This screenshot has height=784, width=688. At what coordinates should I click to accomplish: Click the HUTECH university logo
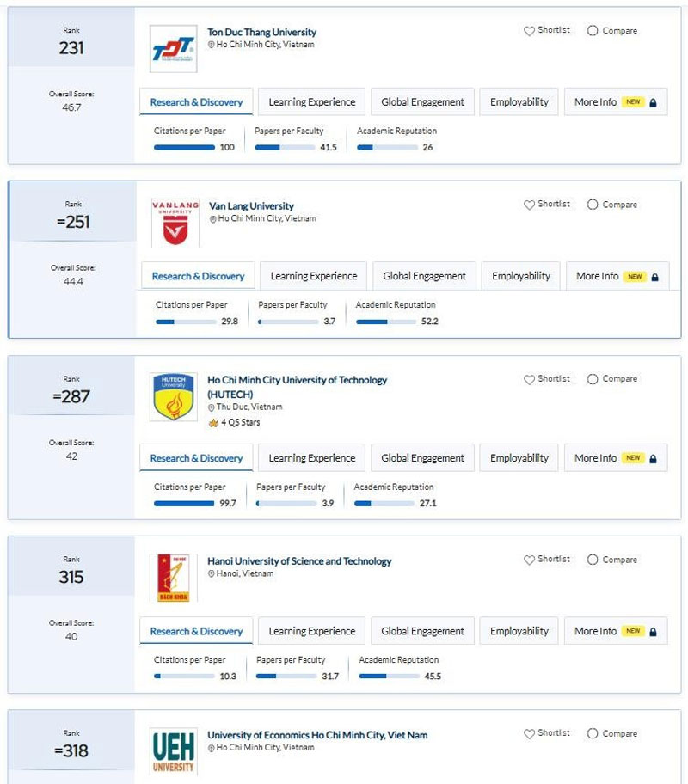pos(173,396)
